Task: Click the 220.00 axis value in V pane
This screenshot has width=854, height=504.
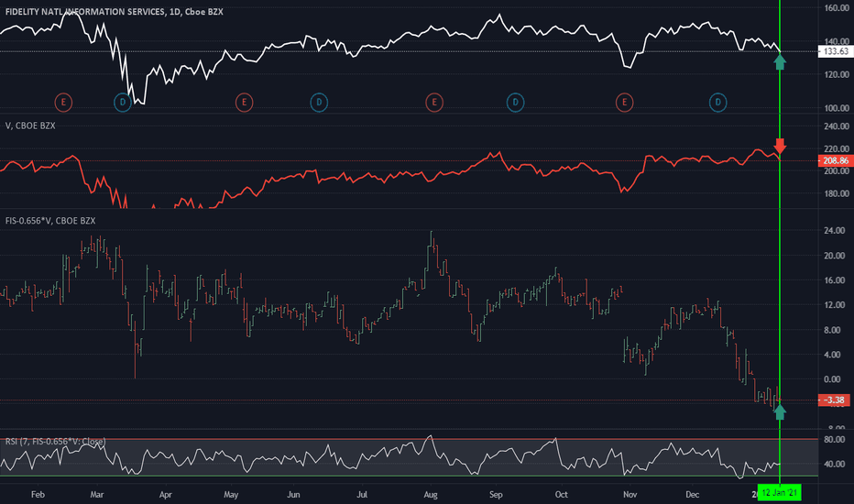Action: pyautogui.click(x=837, y=148)
